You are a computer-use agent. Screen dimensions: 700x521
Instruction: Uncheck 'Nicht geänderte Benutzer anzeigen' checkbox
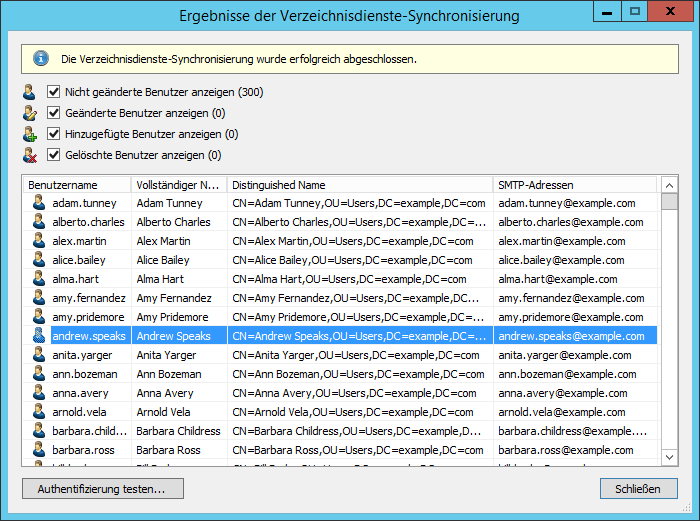(x=54, y=92)
